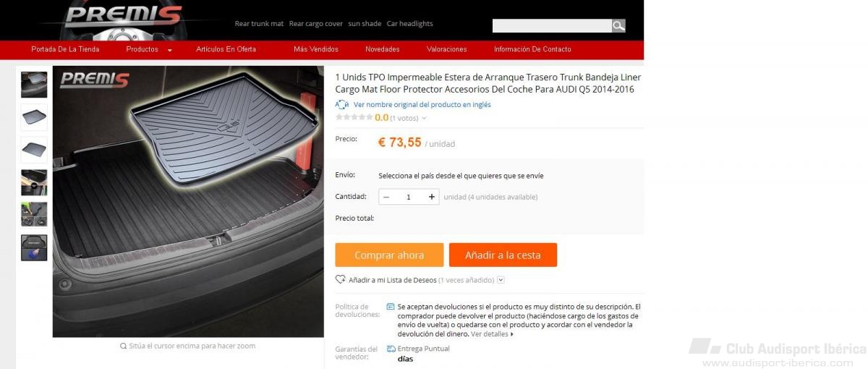Click the PREMIS store logo
Image resolution: width=868 pixels, height=369 pixels.
(x=120, y=17)
